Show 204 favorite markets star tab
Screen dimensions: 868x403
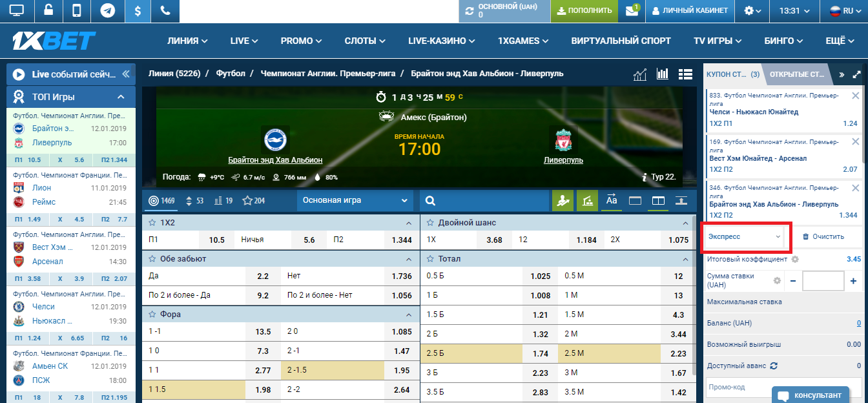[253, 201]
